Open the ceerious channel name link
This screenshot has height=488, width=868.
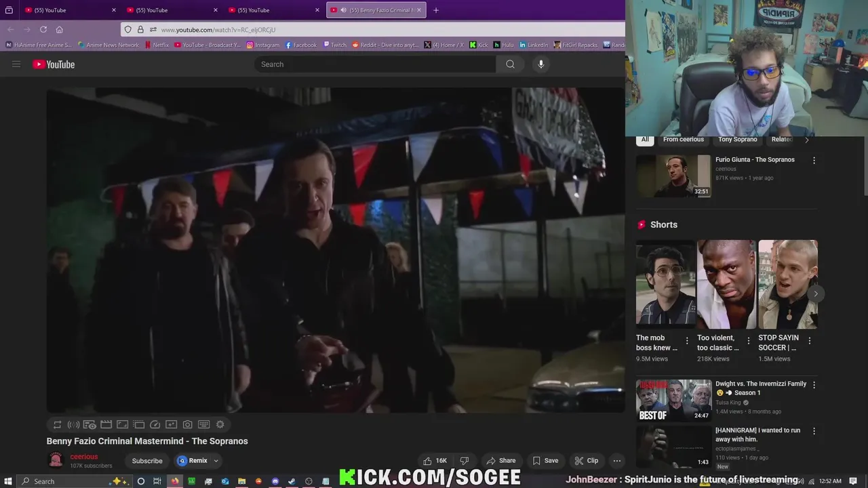[84, 457]
